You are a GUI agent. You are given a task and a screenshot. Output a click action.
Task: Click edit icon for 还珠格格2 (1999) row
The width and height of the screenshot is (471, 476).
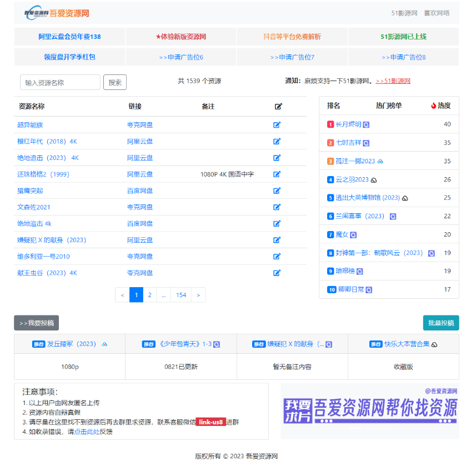[x=277, y=174]
